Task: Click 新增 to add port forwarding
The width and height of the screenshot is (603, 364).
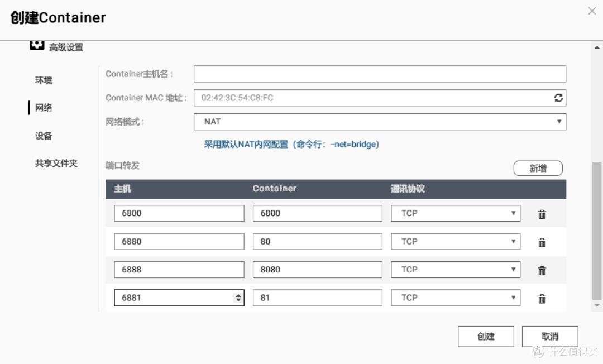Action: [x=538, y=168]
